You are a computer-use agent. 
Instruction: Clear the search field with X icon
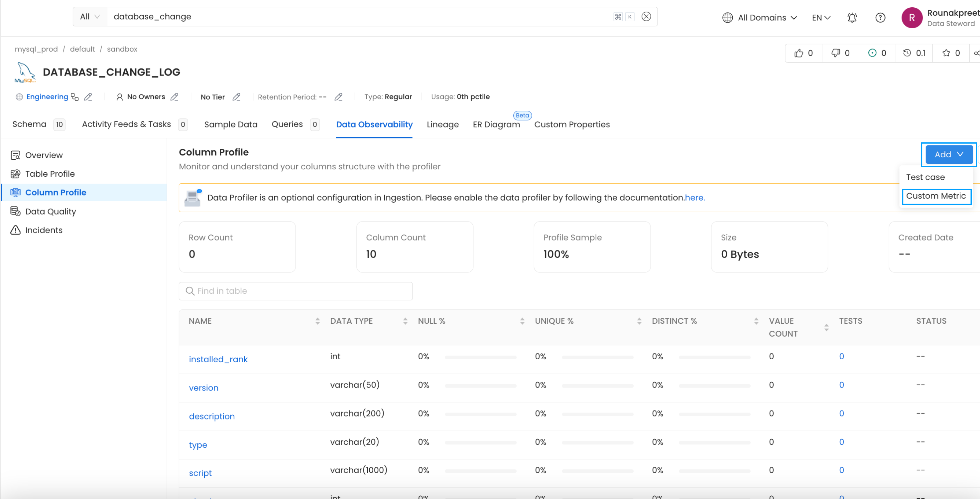646,16
